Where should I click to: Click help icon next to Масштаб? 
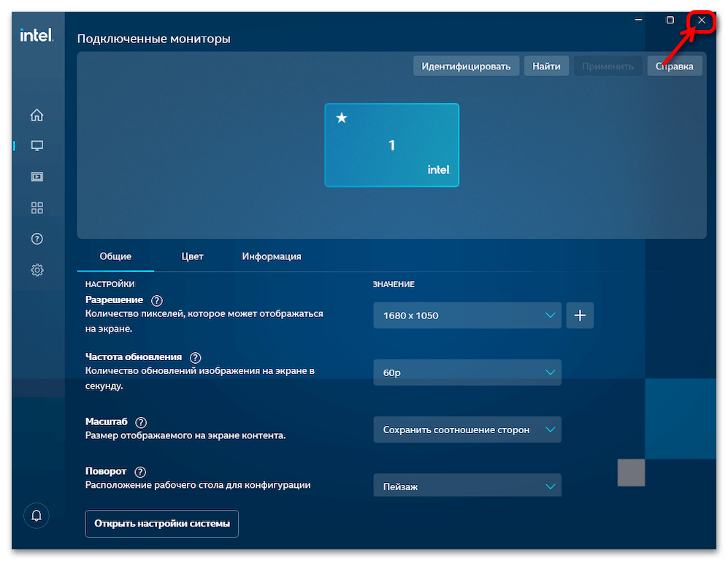[x=141, y=422]
